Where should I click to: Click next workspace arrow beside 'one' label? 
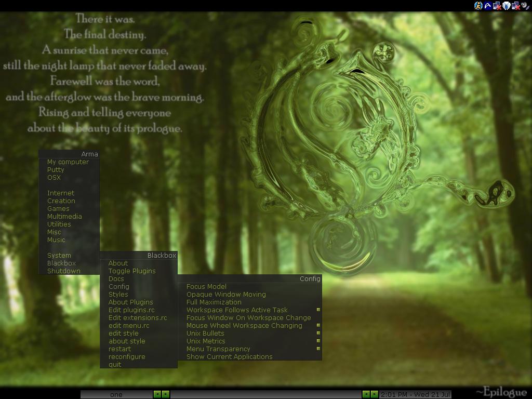coord(166,394)
